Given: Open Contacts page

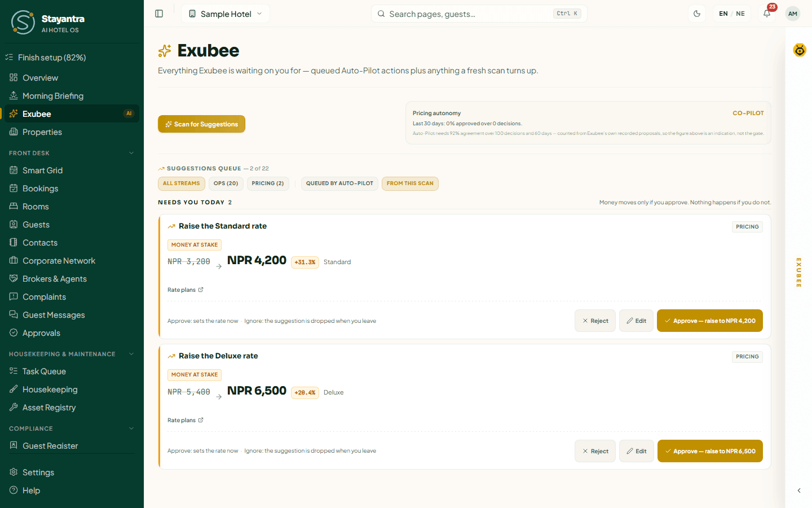Looking at the screenshot, I should (72, 243).
